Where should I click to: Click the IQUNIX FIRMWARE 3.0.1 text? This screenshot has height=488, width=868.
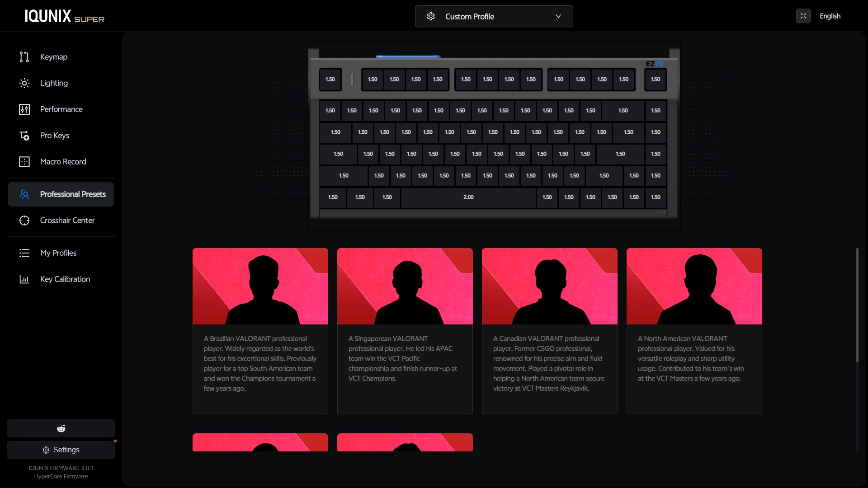tap(61, 468)
